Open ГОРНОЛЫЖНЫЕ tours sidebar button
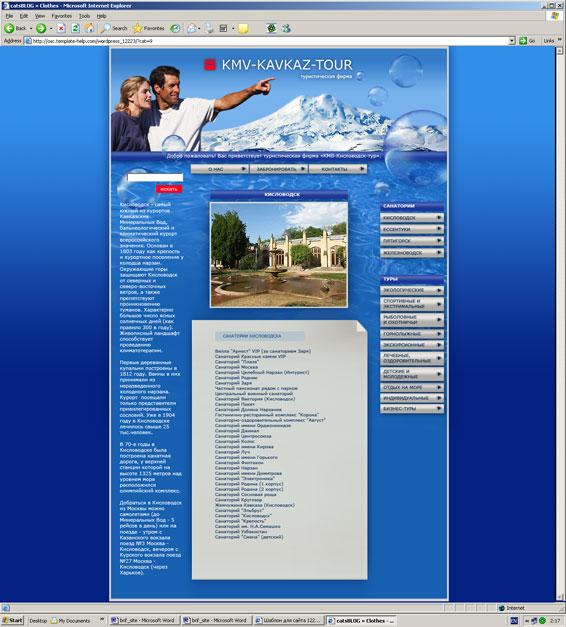Screen dimensions: 566x627 (412, 333)
